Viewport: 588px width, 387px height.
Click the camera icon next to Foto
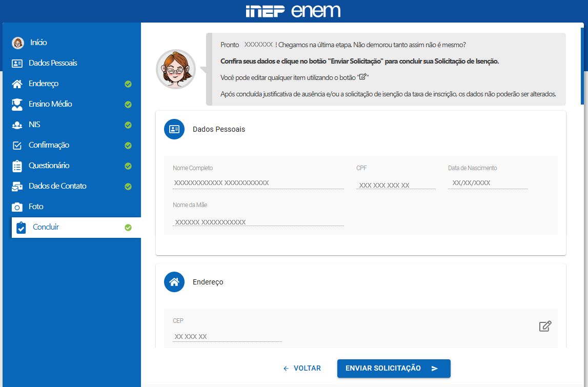point(17,207)
